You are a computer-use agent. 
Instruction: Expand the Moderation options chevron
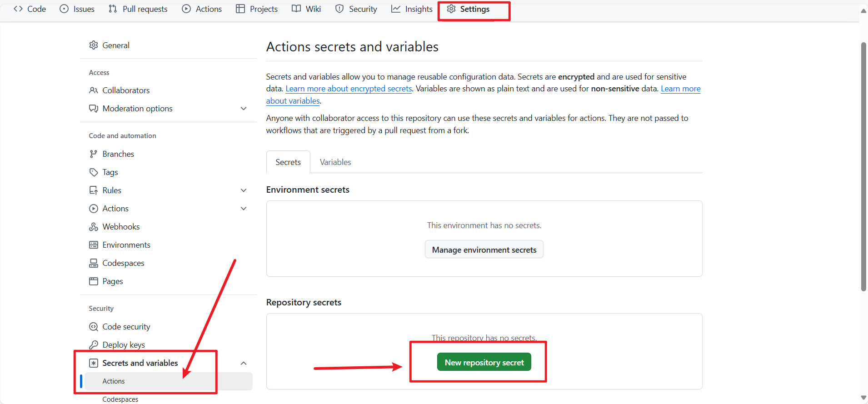(x=244, y=109)
